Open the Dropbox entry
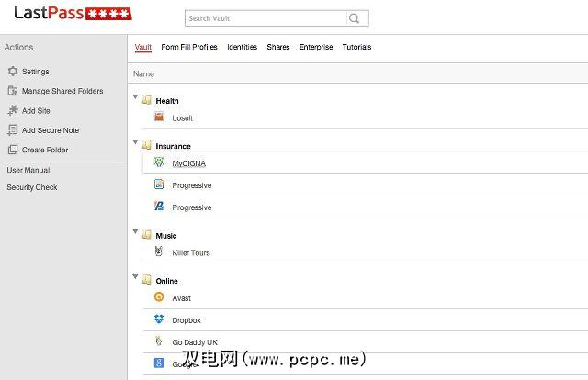The width and height of the screenshot is (588, 380). click(187, 320)
